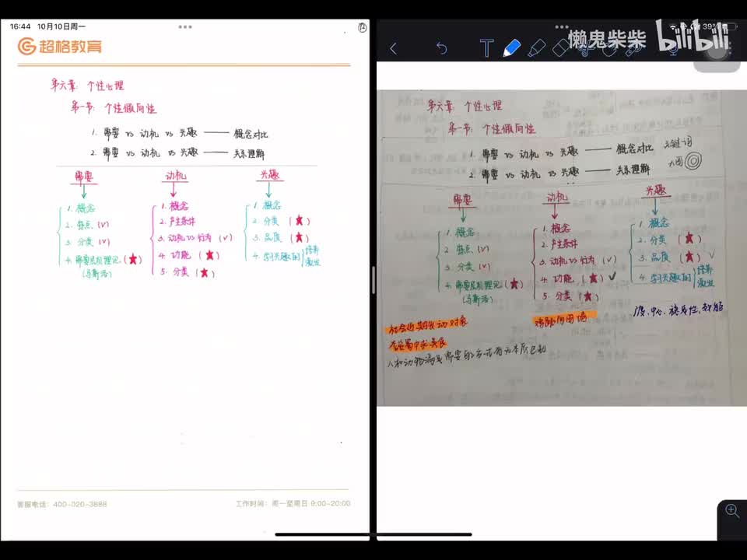Grab the split view divider handle

pyautogui.click(x=373, y=280)
